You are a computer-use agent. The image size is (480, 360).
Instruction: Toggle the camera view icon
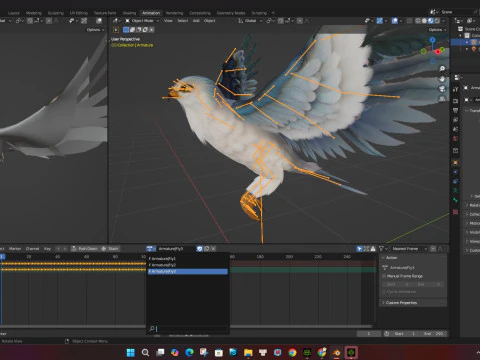(x=442, y=89)
